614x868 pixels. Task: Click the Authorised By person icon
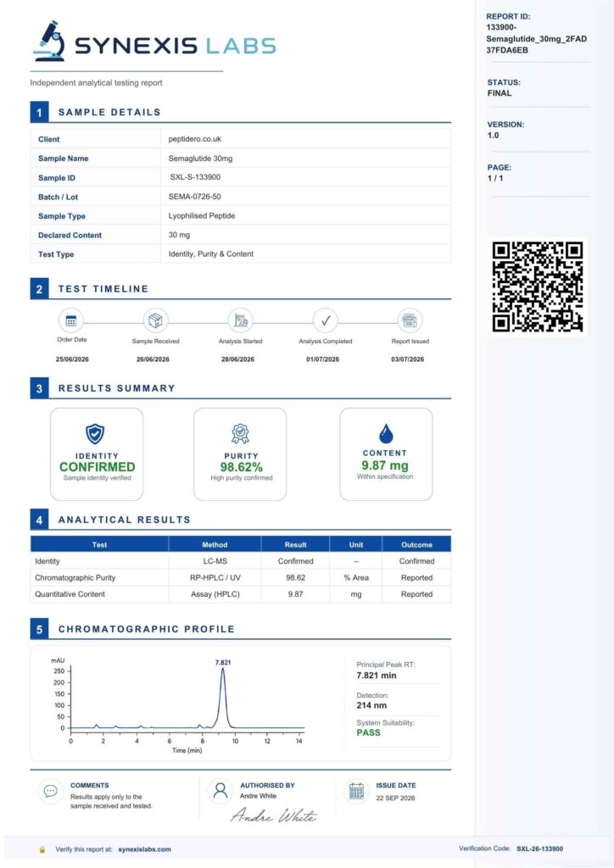[220, 791]
